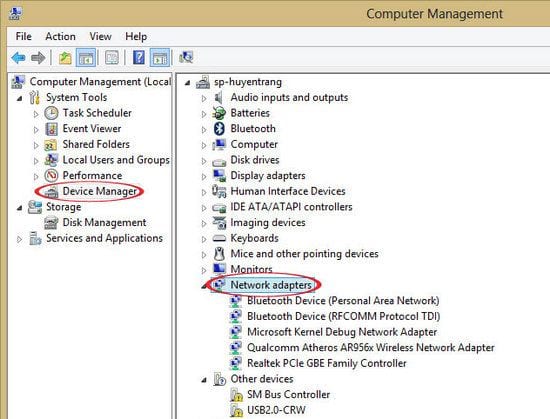Click the Services and Applications icon
The height and width of the screenshot is (419, 550).
click(x=35, y=238)
